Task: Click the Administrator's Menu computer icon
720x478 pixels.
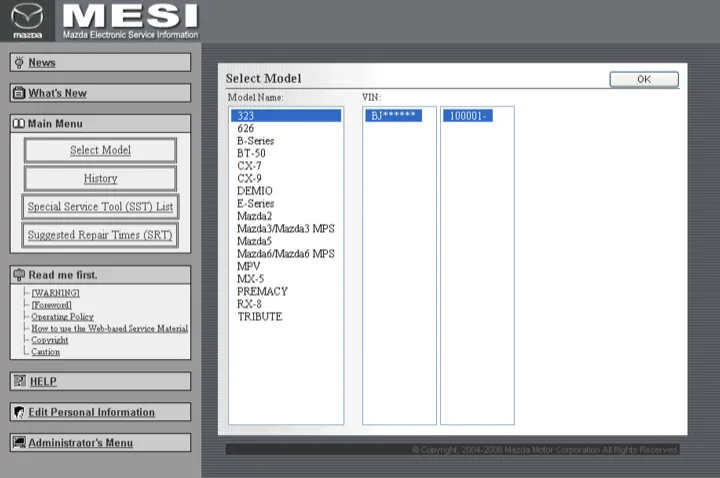Action: pyautogui.click(x=19, y=442)
